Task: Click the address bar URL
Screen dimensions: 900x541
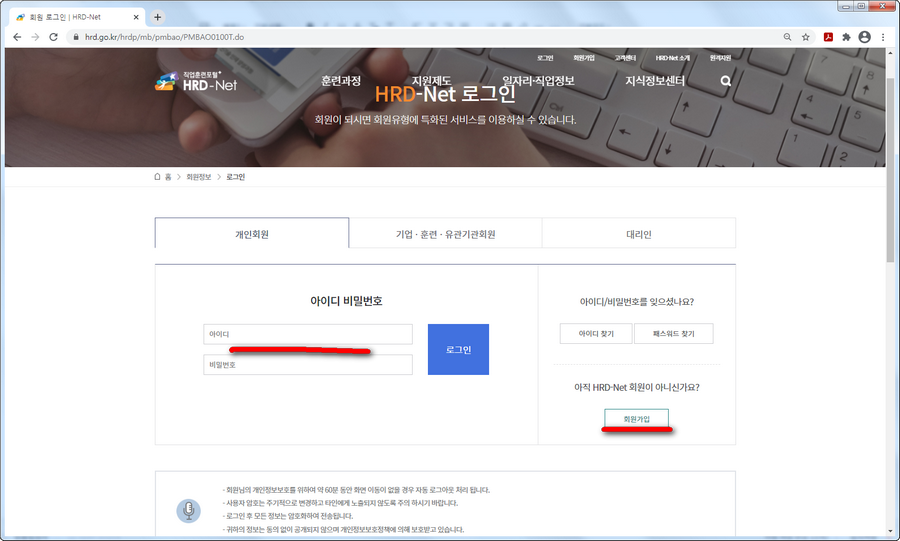Action: pyautogui.click(x=164, y=37)
